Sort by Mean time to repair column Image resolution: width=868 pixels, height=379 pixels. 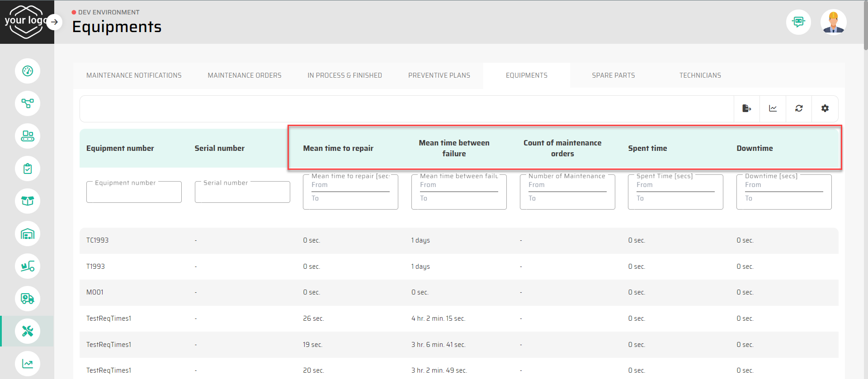point(338,148)
